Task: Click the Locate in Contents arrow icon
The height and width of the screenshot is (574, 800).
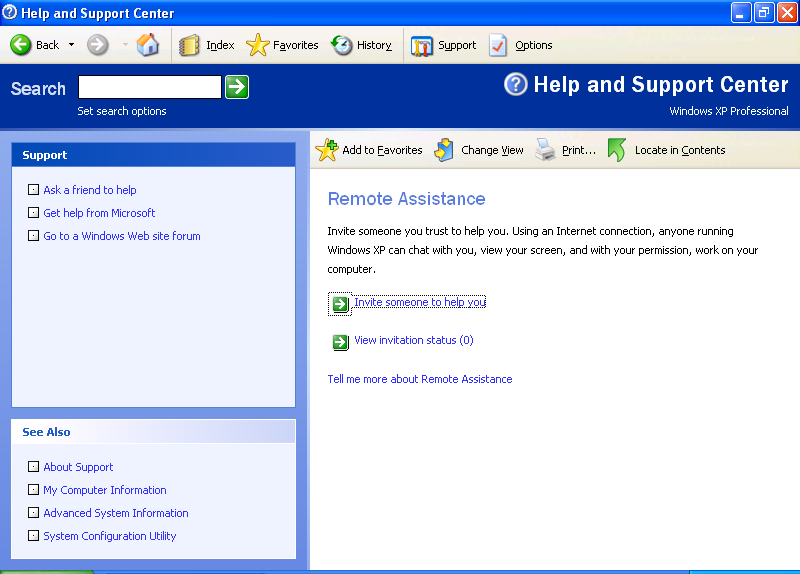Action: pyautogui.click(x=616, y=150)
